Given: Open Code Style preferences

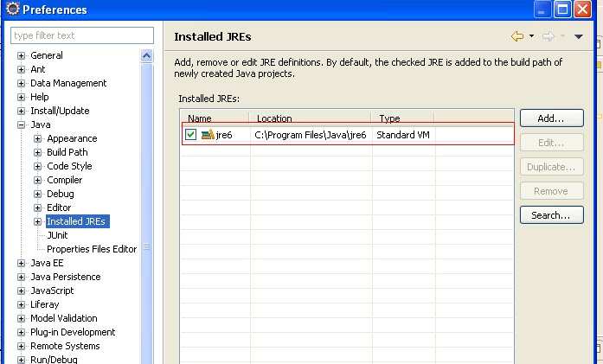Looking at the screenshot, I should tap(69, 166).
